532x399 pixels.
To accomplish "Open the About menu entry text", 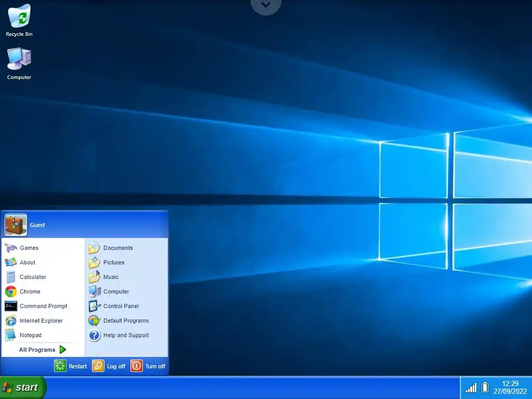I will point(28,262).
